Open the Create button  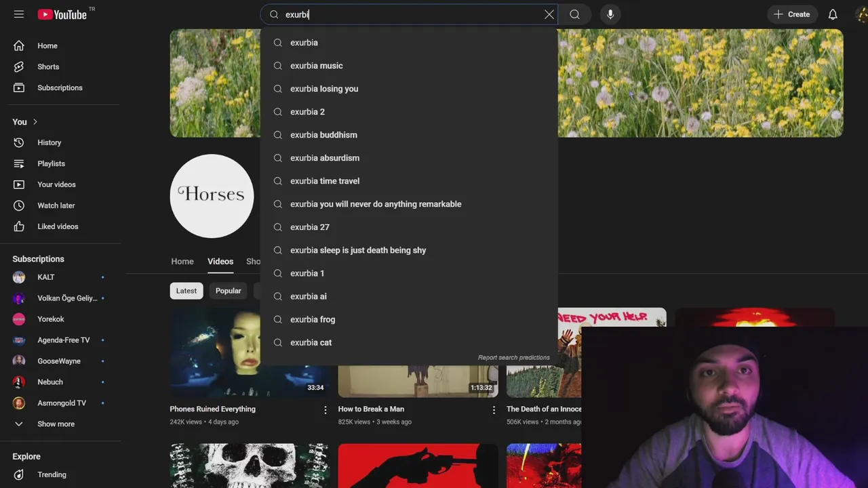coord(792,14)
